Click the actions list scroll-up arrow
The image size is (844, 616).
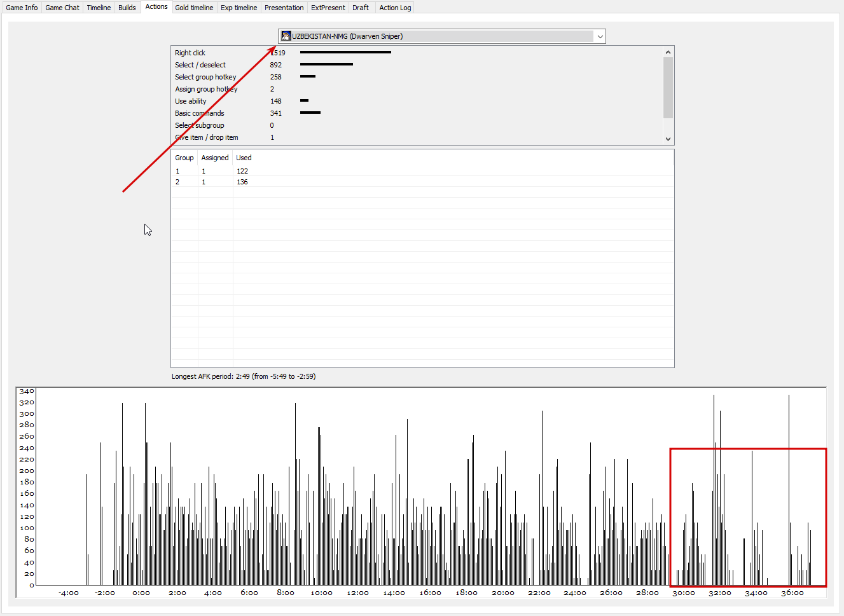668,52
